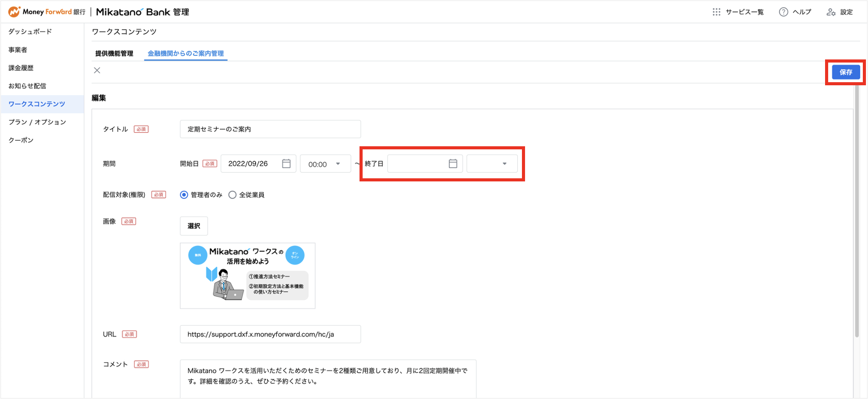Click the 選択 image select button
Image resolution: width=868 pixels, height=399 pixels.
(x=194, y=226)
